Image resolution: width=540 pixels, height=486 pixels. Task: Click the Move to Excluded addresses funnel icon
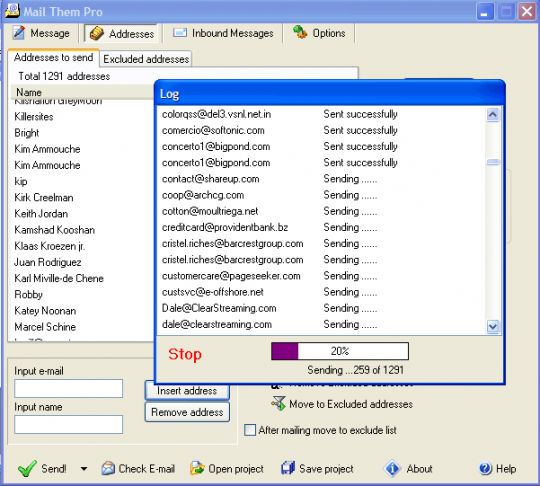279,403
